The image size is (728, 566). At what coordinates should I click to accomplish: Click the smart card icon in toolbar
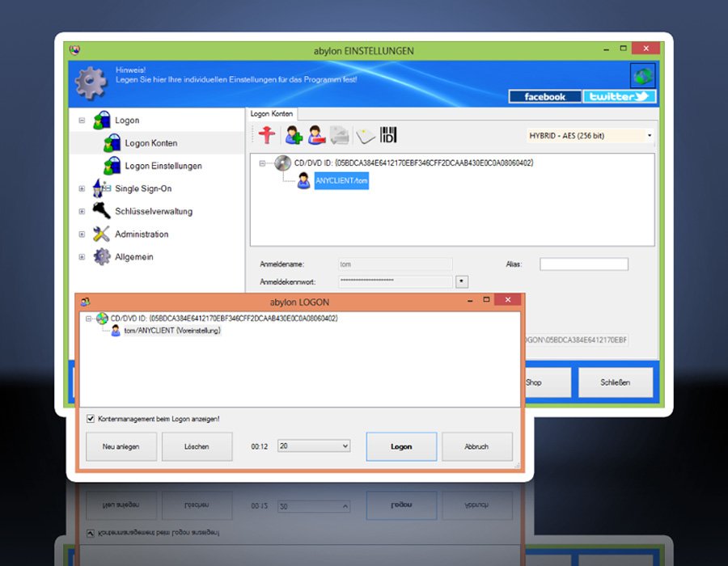tap(366, 136)
